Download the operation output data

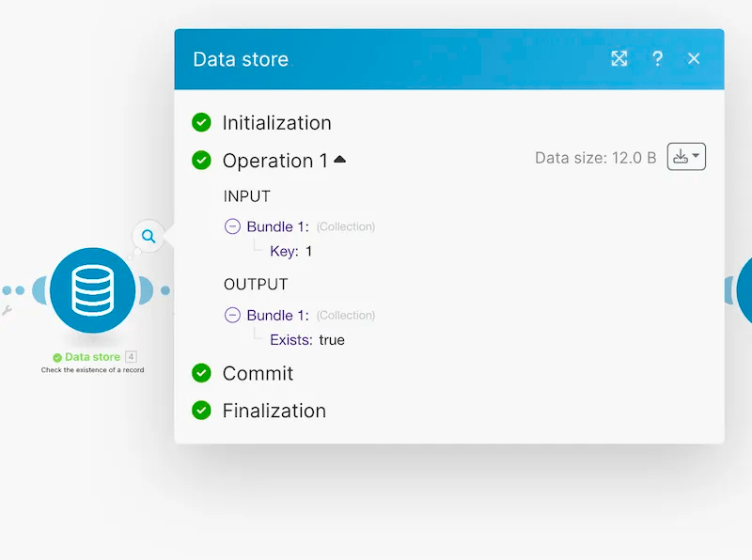[x=681, y=156]
